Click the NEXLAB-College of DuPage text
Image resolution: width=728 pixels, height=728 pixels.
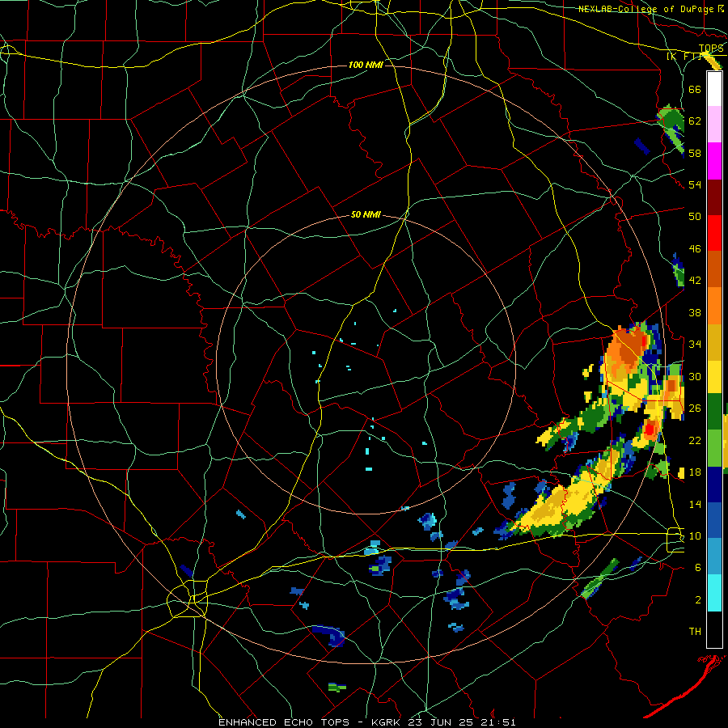pyautogui.click(x=645, y=9)
